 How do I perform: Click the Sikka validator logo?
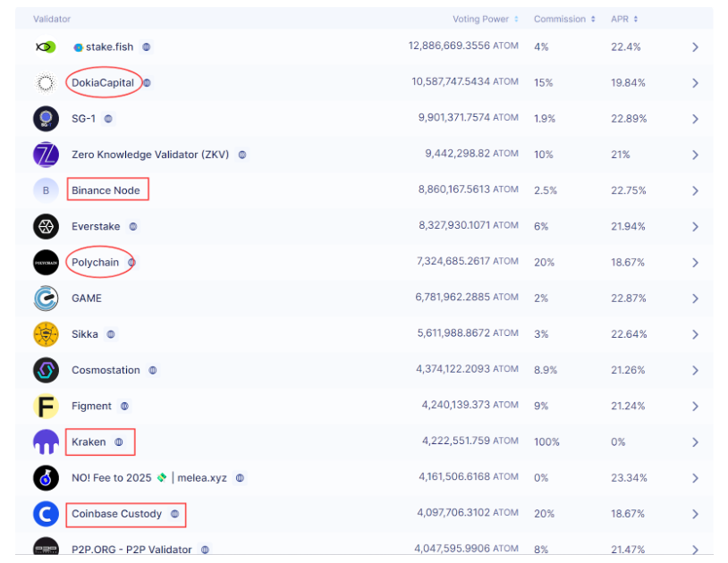pyautogui.click(x=46, y=334)
